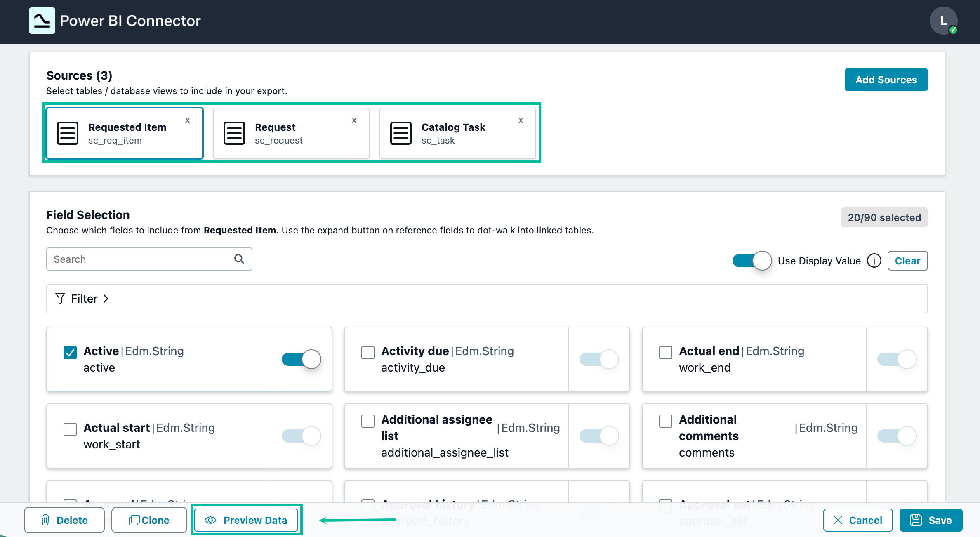Uncheck the Active field checkbox
This screenshot has width=980, height=537.
click(x=70, y=353)
